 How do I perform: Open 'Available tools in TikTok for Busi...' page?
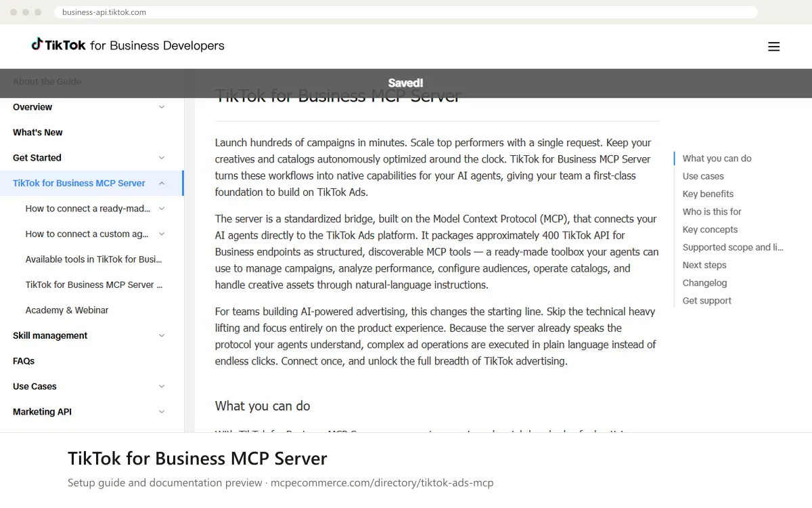point(94,259)
